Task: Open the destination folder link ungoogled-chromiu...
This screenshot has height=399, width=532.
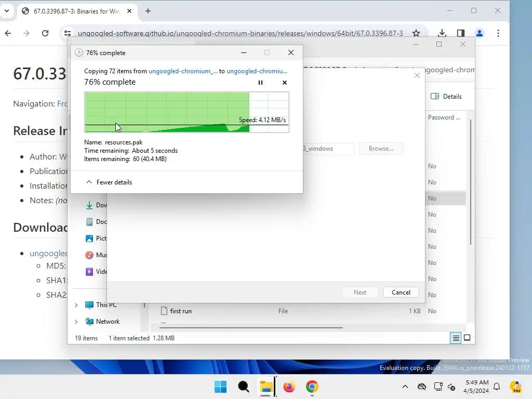Action: [x=257, y=71]
